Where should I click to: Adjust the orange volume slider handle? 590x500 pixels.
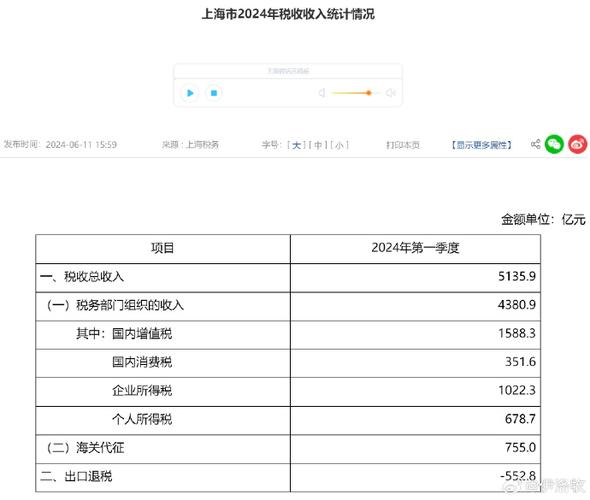pyautogui.click(x=369, y=93)
